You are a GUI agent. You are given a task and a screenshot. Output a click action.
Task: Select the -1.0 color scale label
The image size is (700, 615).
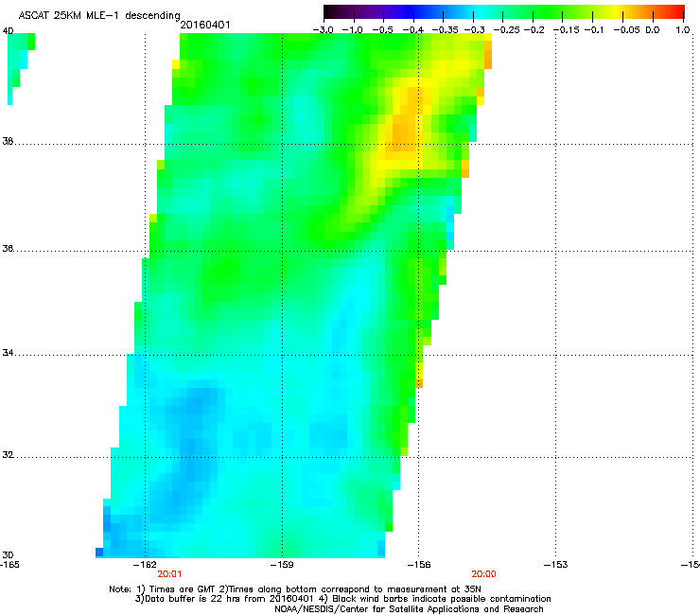click(x=353, y=29)
